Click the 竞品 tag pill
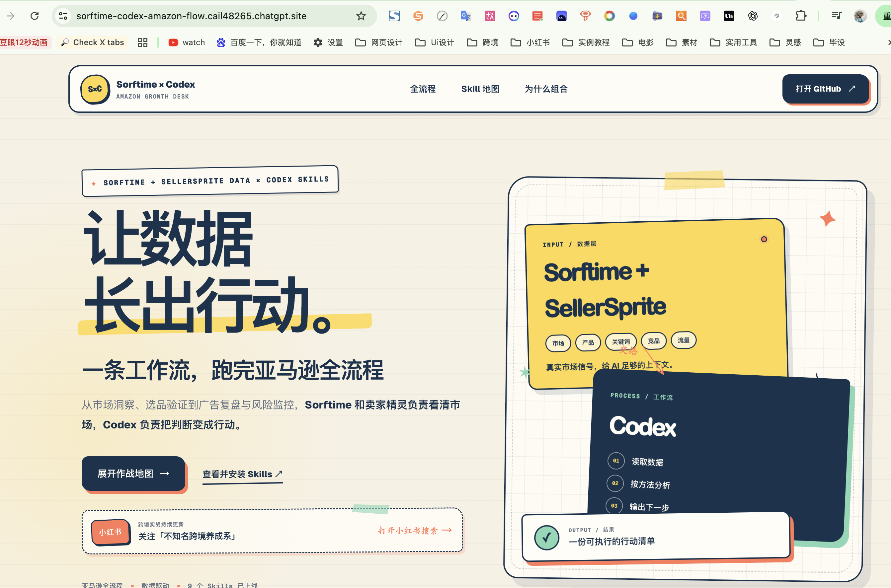Image resolution: width=891 pixels, height=588 pixels. (x=654, y=341)
